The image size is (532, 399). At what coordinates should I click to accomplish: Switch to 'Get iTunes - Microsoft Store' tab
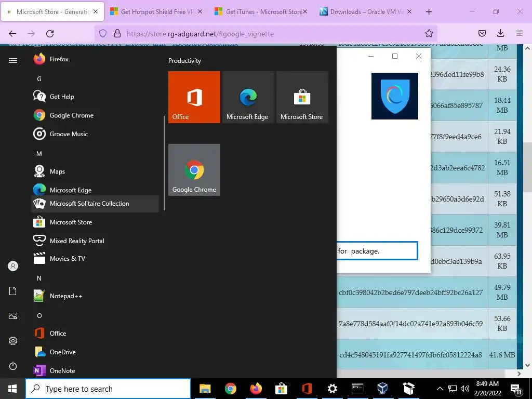click(x=261, y=11)
